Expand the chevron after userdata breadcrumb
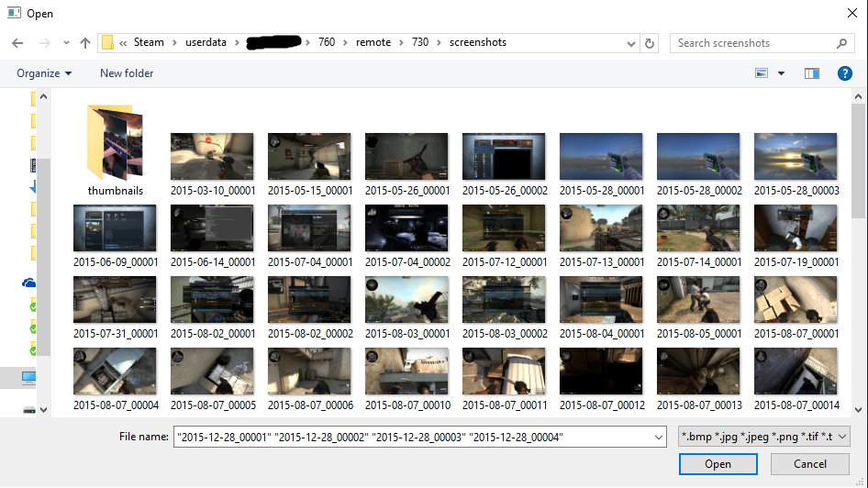Screen dimensions: 868x488 (x=237, y=42)
